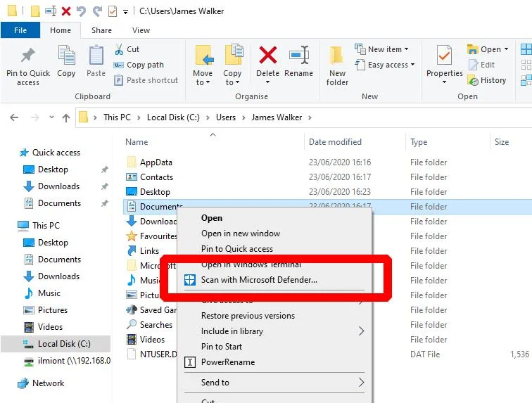The image size is (532, 403).
Task: Sort by the Name column header
Action: coord(137,142)
